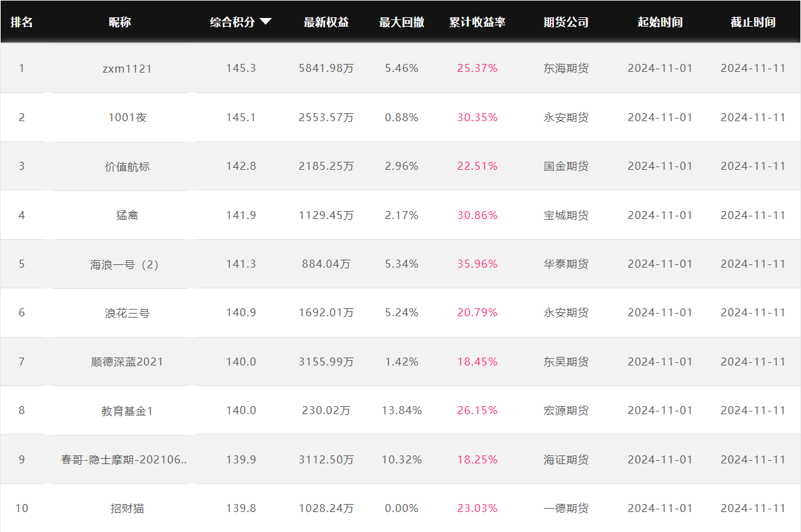Click the company 海证期货
The height and width of the screenshot is (532, 801).
566,459
